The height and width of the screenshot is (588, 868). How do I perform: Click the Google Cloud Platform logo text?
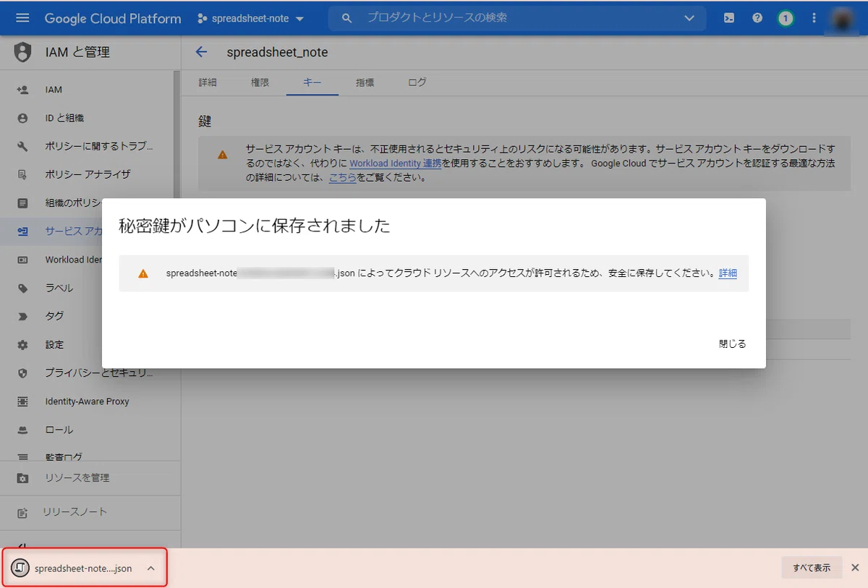click(x=113, y=18)
